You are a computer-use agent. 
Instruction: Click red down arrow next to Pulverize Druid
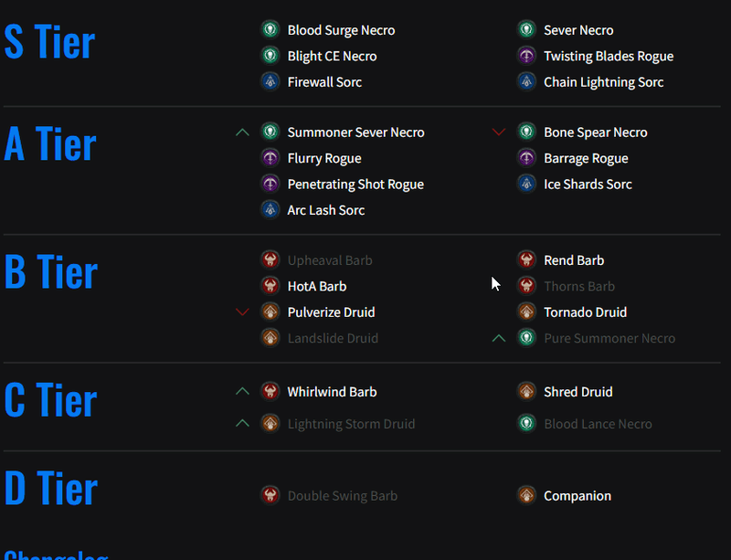click(242, 312)
